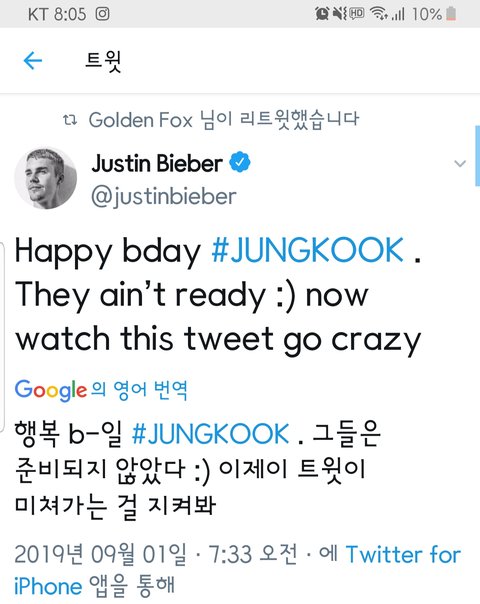
Task: Click the verified badge next to Justin Bieber
Action: [x=240, y=162]
